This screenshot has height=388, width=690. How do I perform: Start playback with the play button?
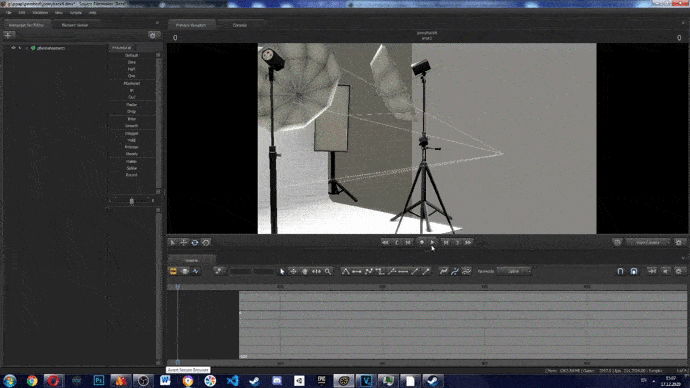click(x=433, y=242)
